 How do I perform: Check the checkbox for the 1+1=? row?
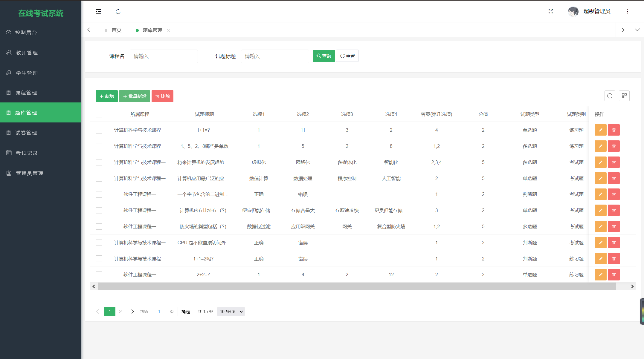99,130
